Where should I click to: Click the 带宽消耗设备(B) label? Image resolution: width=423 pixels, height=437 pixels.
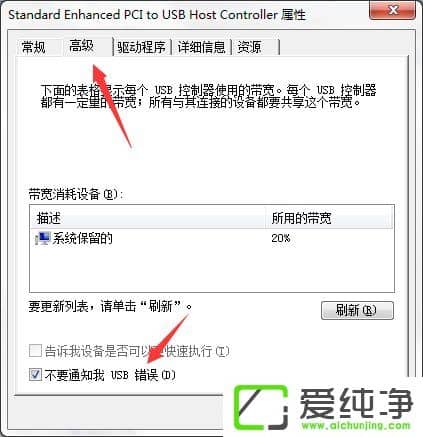click(76, 194)
